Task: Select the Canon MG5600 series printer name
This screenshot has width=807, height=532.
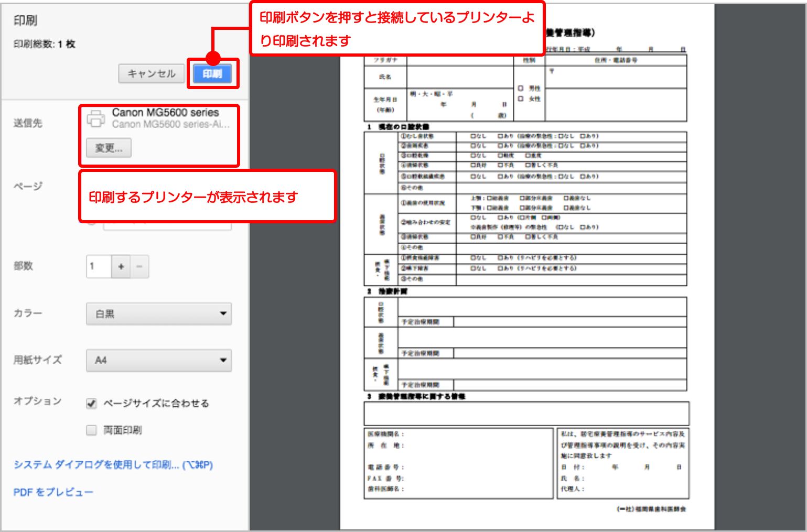Action: tap(165, 113)
